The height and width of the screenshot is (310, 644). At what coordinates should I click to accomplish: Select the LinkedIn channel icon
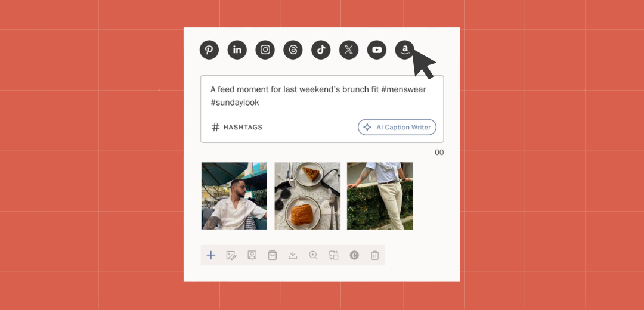[237, 49]
